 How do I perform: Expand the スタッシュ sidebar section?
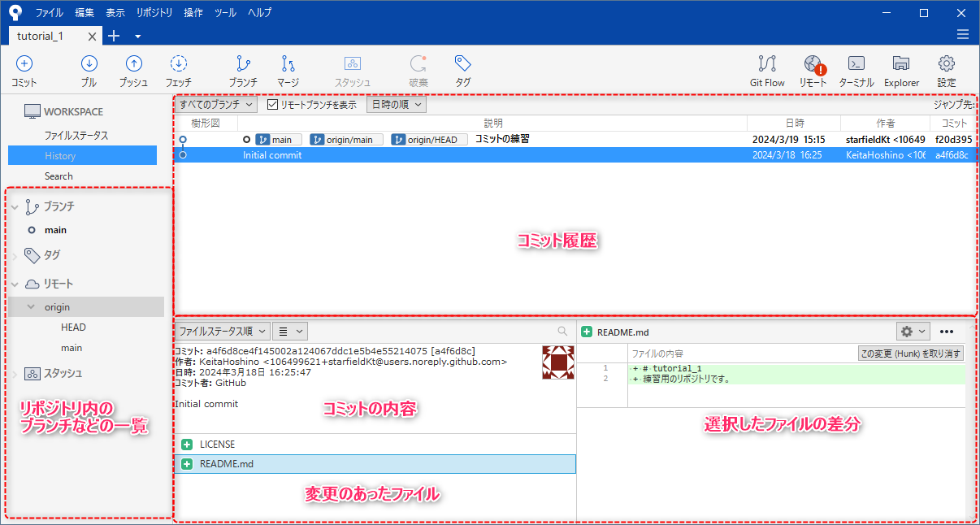(15, 374)
